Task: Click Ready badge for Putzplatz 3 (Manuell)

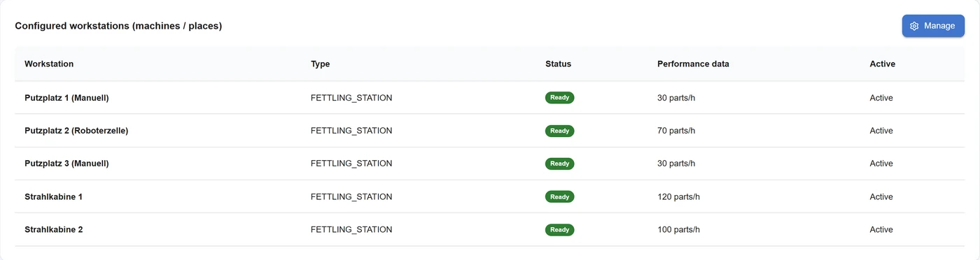Action: coord(559,164)
